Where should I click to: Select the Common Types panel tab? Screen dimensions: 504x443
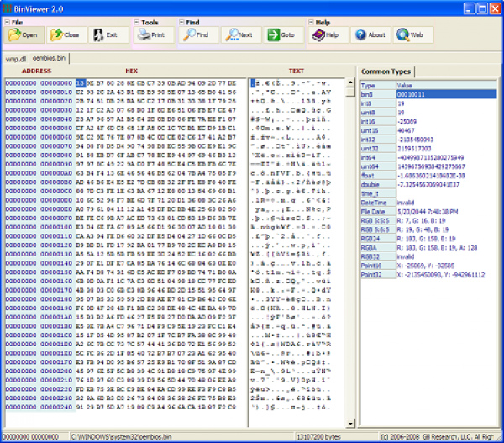[x=384, y=71]
